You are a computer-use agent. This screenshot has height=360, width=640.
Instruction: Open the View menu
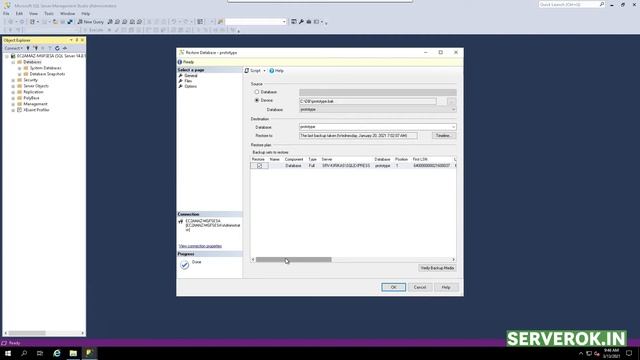[x=33, y=13]
